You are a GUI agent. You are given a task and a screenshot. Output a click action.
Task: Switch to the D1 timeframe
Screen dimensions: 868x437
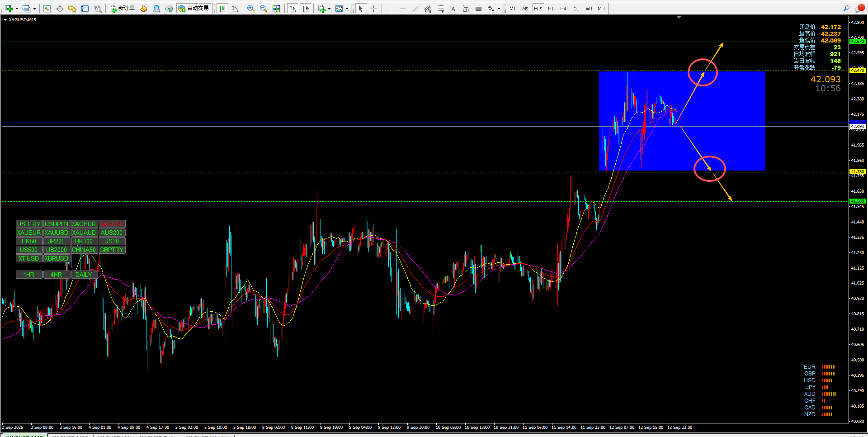(576, 9)
